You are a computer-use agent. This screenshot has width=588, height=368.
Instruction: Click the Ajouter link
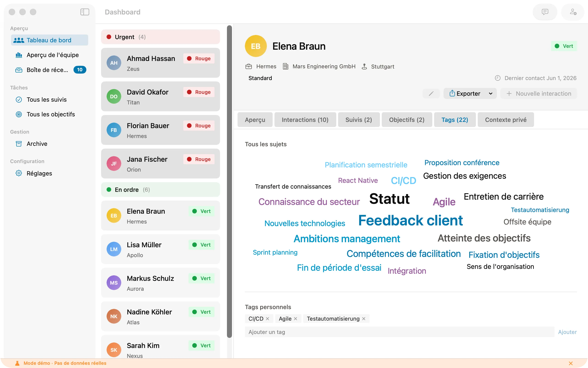pos(567,332)
